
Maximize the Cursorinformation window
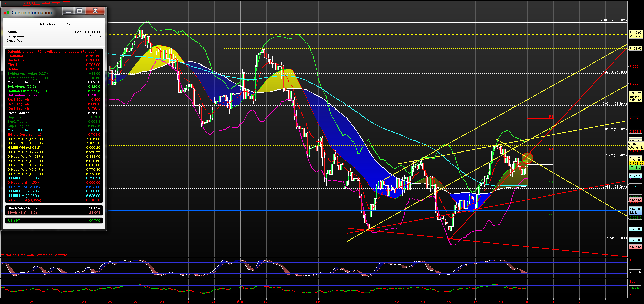tap(79, 11)
